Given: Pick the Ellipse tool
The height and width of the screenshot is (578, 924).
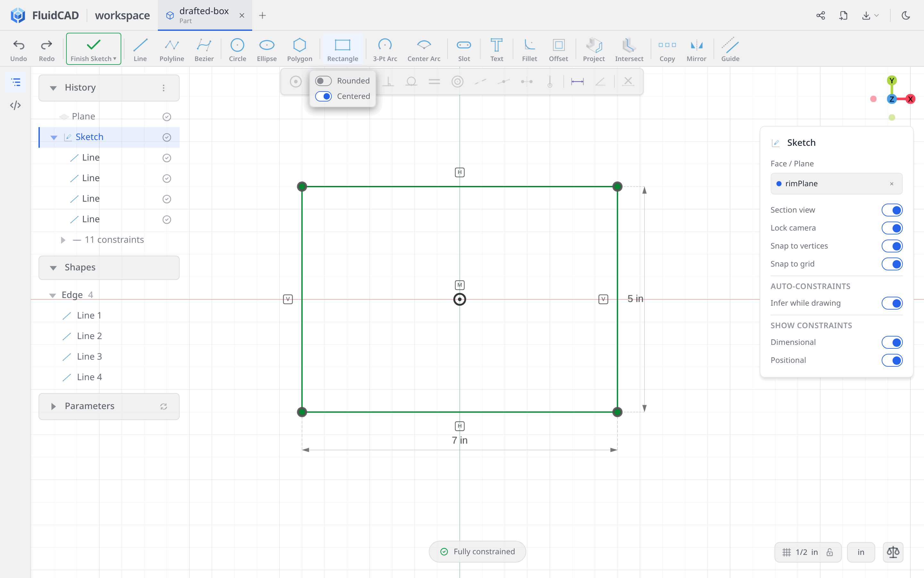Looking at the screenshot, I should click(267, 49).
